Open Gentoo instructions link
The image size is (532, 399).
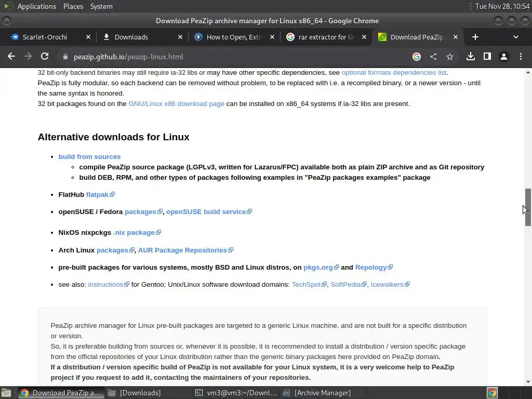click(x=109, y=285)
